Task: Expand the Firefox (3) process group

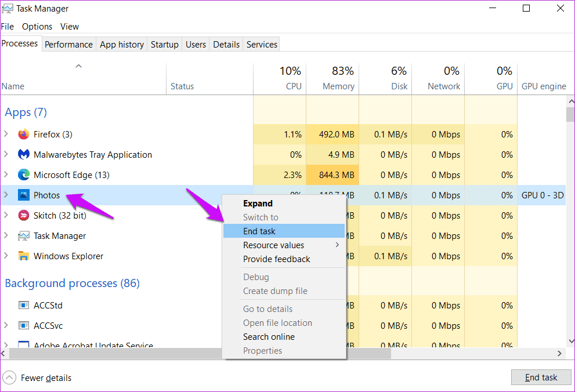Action: (6, 134)
